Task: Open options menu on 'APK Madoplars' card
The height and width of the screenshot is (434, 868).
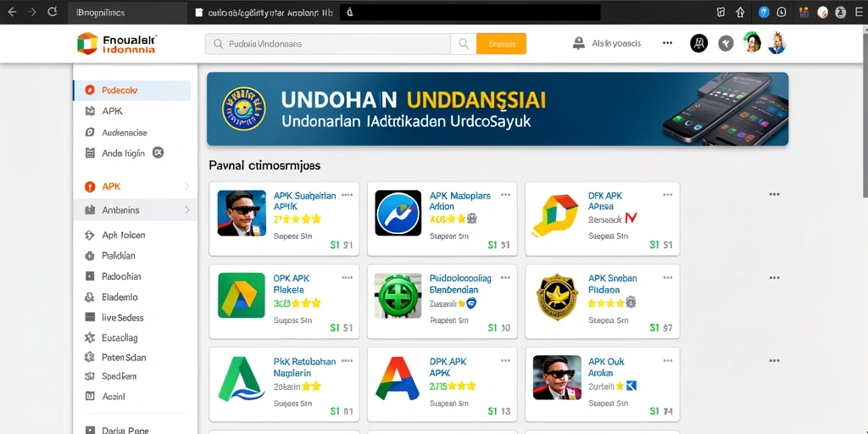Action: (505, 195)
